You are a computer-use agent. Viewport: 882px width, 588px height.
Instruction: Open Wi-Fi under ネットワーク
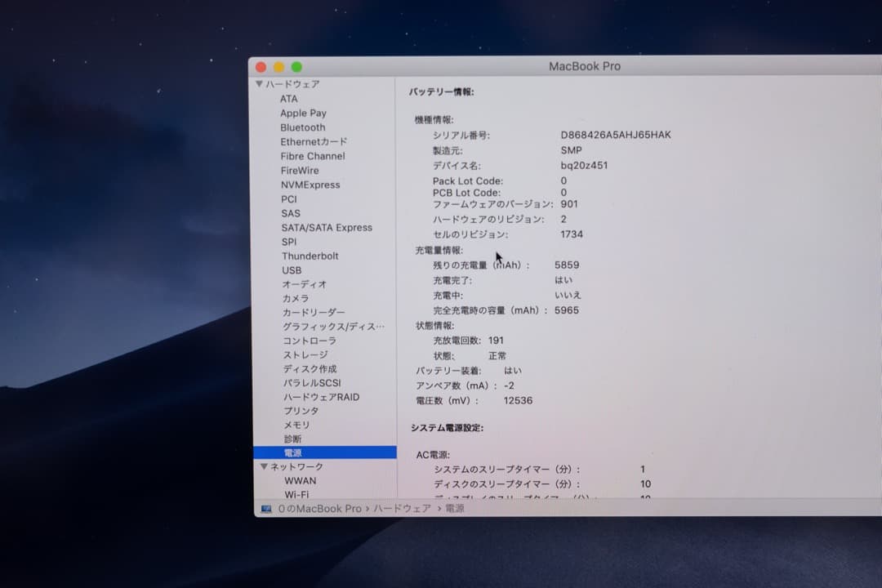pos(296,494)
